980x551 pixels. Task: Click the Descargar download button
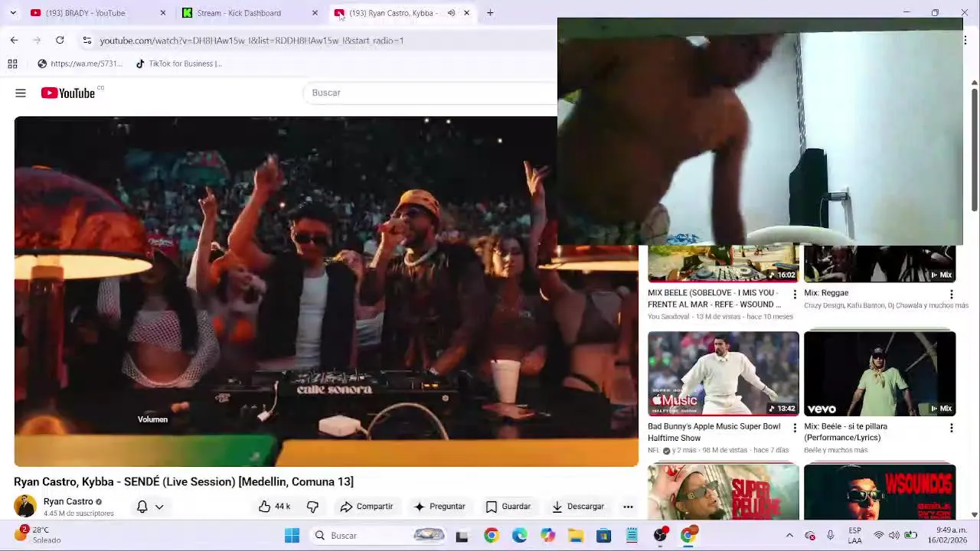pyautogui.click(x=578, y=507)
